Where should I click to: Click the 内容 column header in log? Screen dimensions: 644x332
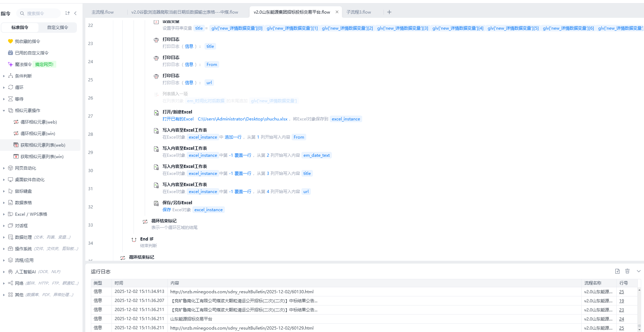point(374,283)
